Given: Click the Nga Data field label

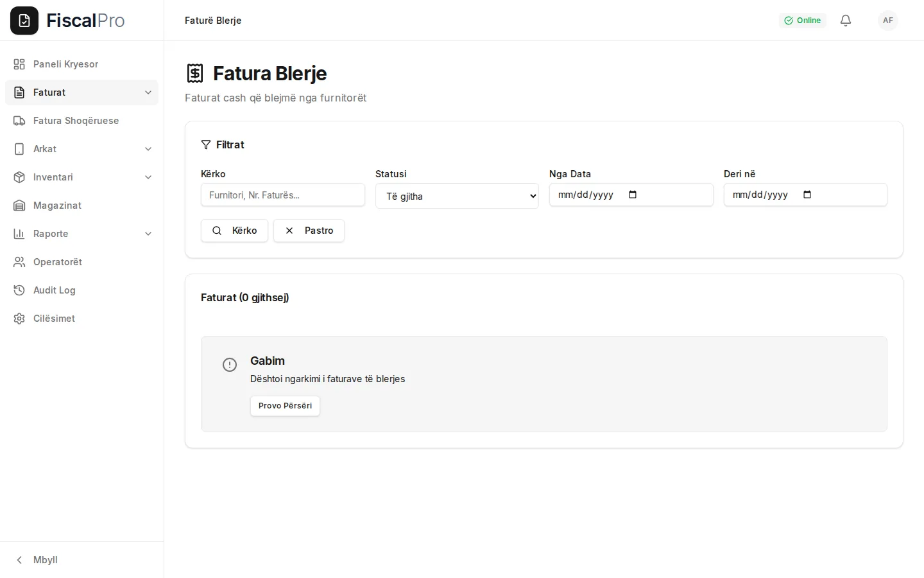Looking at the screenshot, I should [x=570, y=174].
